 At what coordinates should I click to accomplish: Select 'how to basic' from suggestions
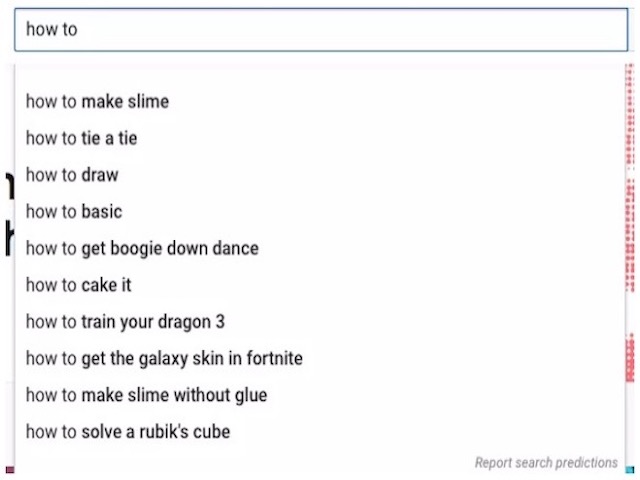(x=74, y=211)
